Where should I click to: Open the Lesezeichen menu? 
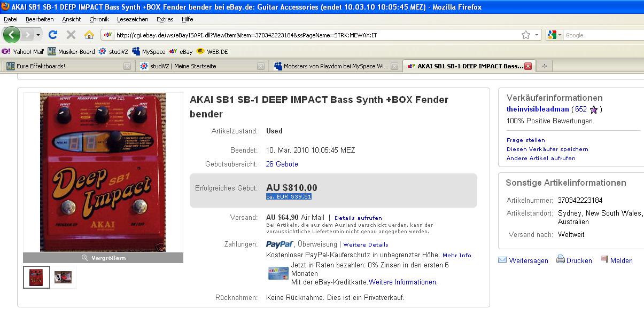coord(133,19)
